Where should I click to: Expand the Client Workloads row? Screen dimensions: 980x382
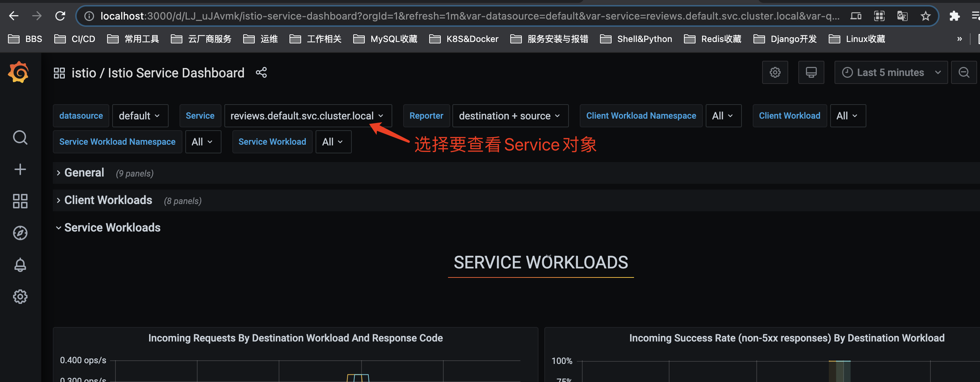pyautogui.click(x=108, y=200)
